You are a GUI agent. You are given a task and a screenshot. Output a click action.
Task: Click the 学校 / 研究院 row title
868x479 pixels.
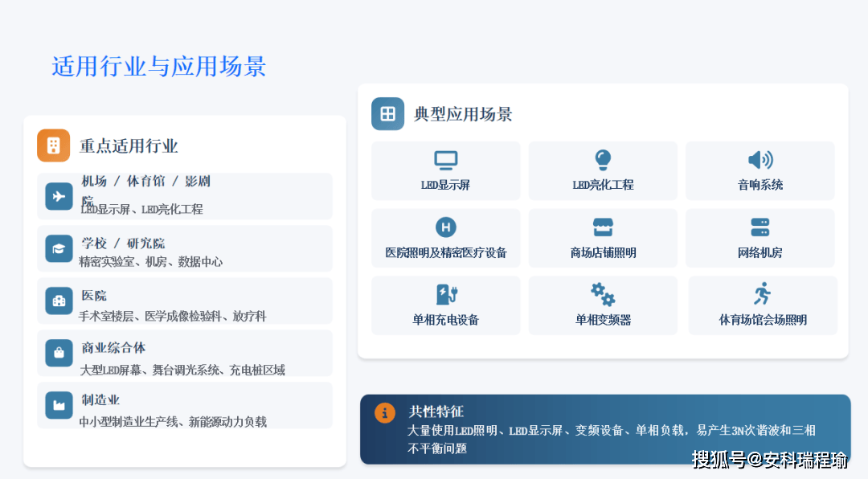pos(123,244)
